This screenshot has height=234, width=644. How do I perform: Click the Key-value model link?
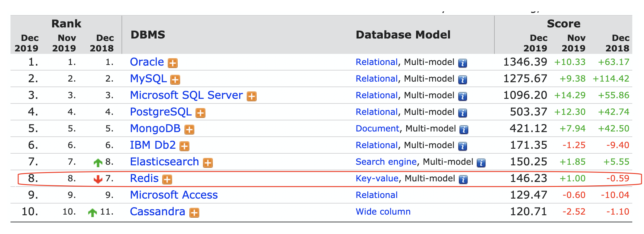[377, 179]
